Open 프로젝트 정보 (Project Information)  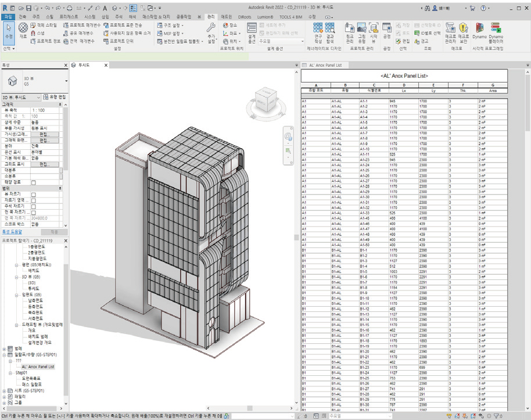point(45,41)
